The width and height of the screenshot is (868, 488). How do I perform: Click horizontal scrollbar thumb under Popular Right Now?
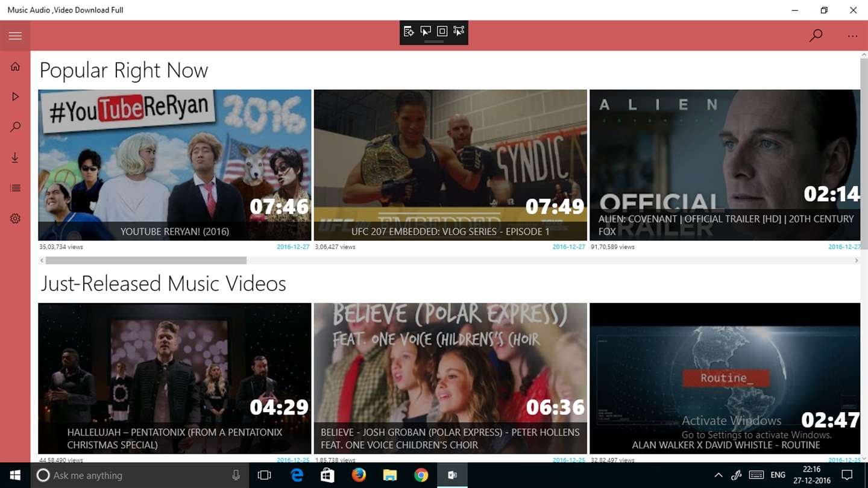click(x=146, y=260)
